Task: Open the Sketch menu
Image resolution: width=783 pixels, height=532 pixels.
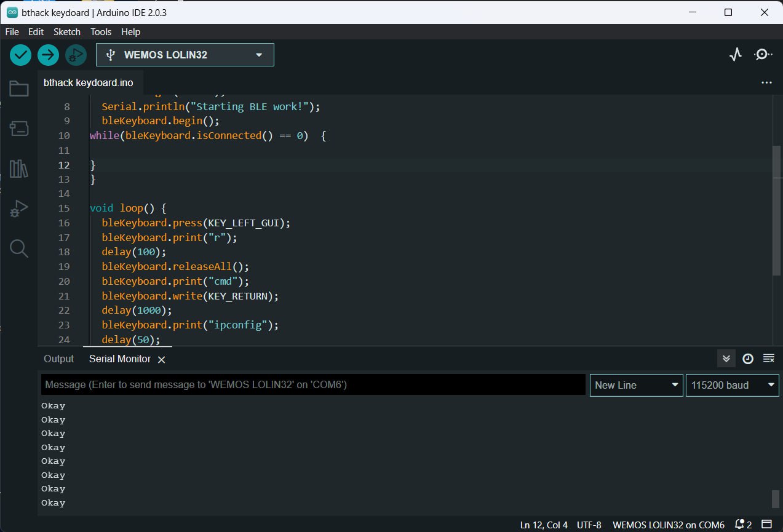Action: (66, 32)
